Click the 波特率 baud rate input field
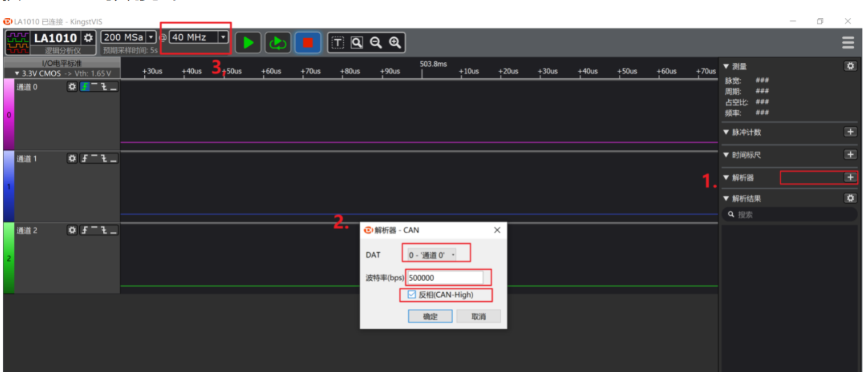The height and width of the screenshot is (372, 868). 444,277
